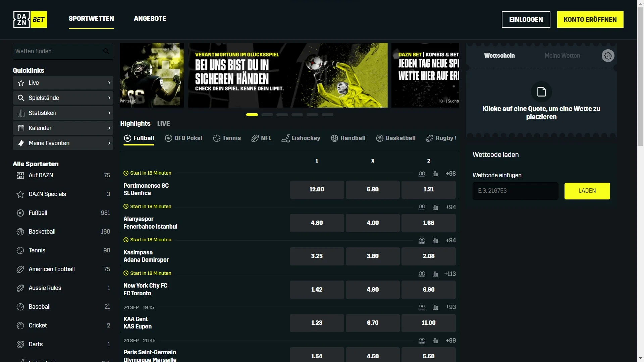Open statistics bar icon for Kasimpasa match
The image size is (644, 362).
[435, 241]
